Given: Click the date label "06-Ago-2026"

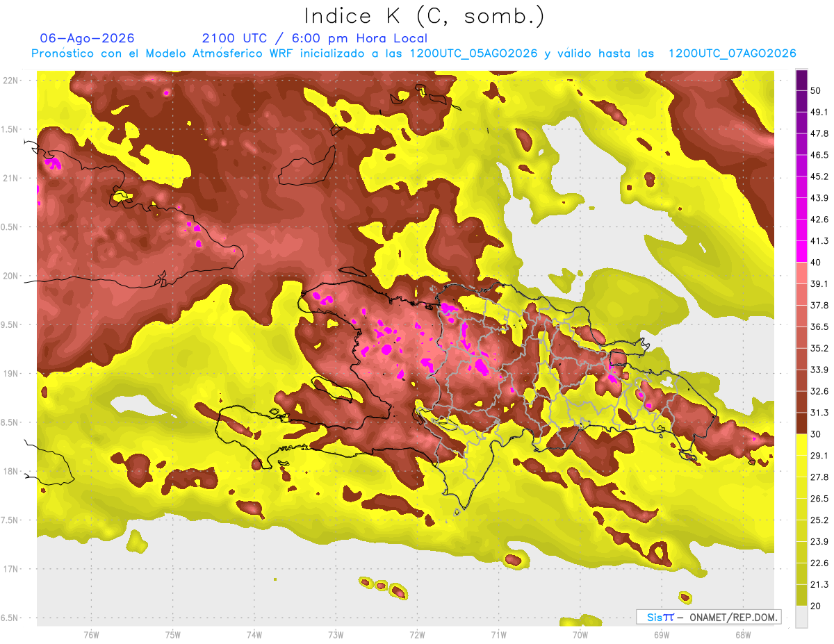Looking at the screenshot, I should (x=88, y=38).
